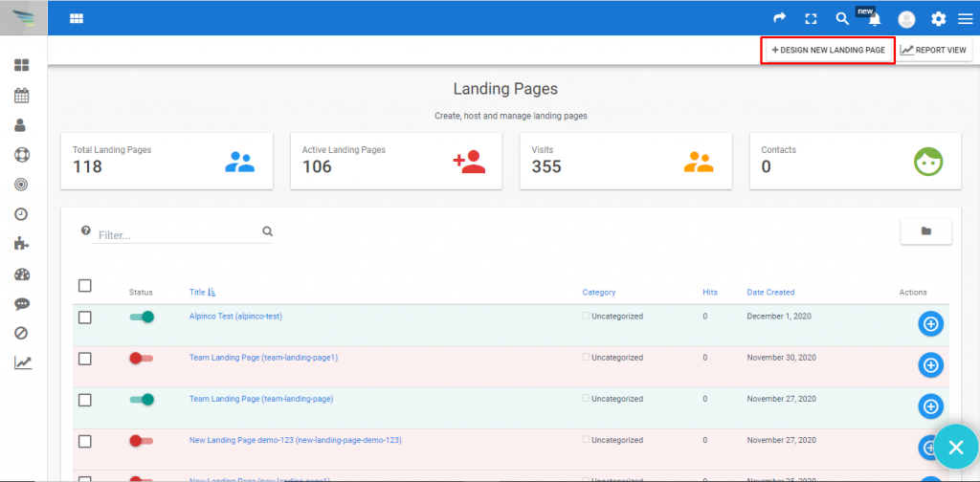Open chat bubble icon in sidebar
Image resolution: width=980 pixels, height=482 pixels.
[x=22, y=304]
